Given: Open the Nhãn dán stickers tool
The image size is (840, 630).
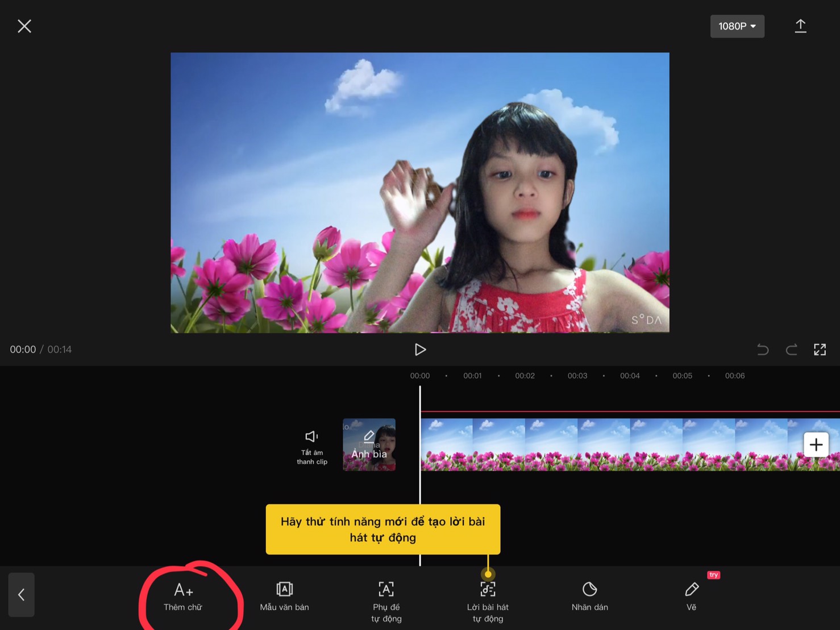Looking at the screenshot, I should [589, 596].
